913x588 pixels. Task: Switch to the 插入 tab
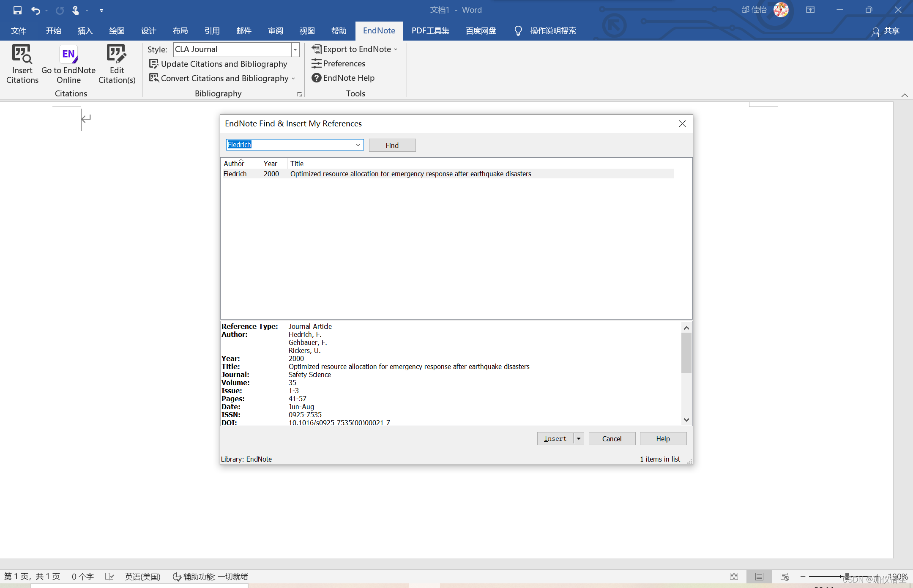[x=85, y=31]
